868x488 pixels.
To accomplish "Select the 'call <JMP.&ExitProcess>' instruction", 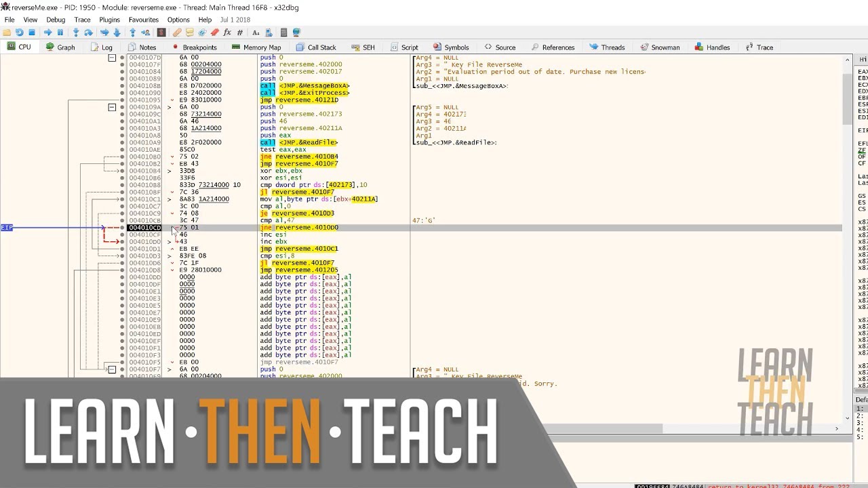I will click(305, 93).
